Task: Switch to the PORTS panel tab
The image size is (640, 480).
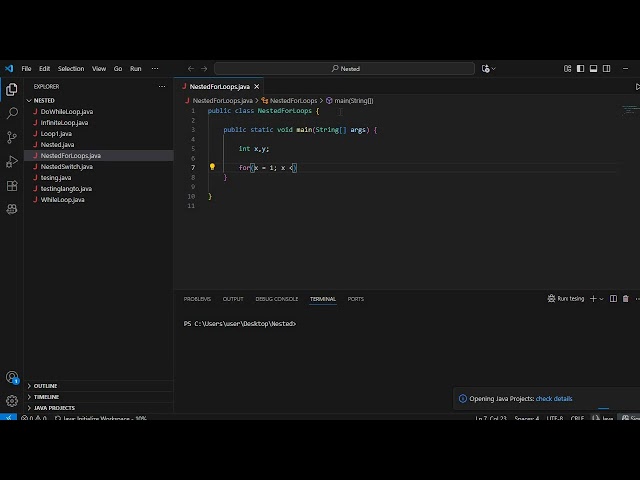Action: [x=356, y=299]
